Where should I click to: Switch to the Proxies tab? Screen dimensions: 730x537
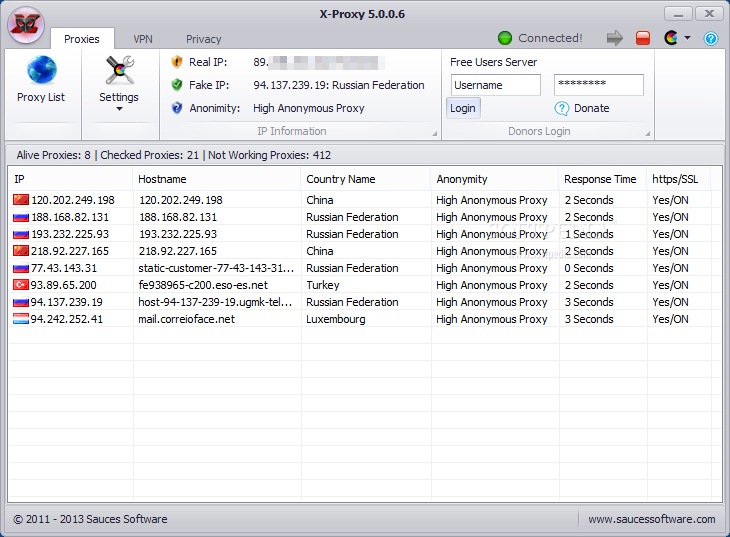(x=82, y=39)
